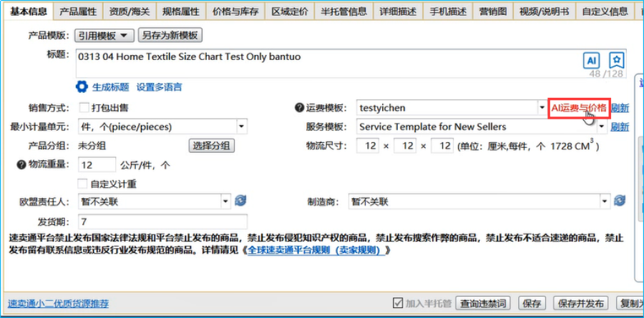Click the AI icon in title field
This screenshot has height=318, width=644.
[x=592, y=61]
